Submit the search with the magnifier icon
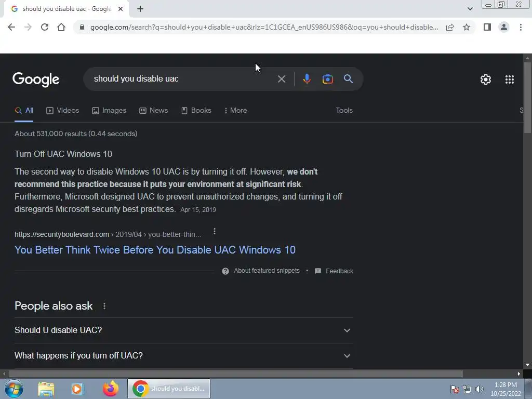 pos(348,79)
